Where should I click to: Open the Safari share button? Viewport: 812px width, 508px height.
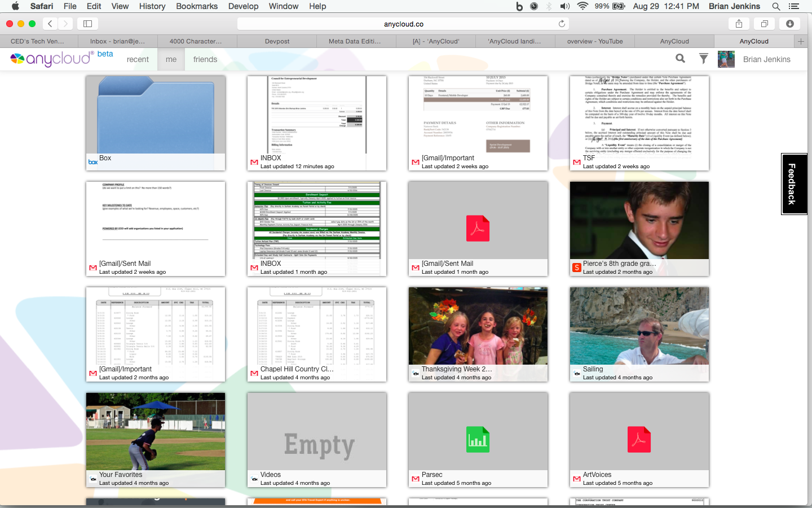tap(739, 24)
